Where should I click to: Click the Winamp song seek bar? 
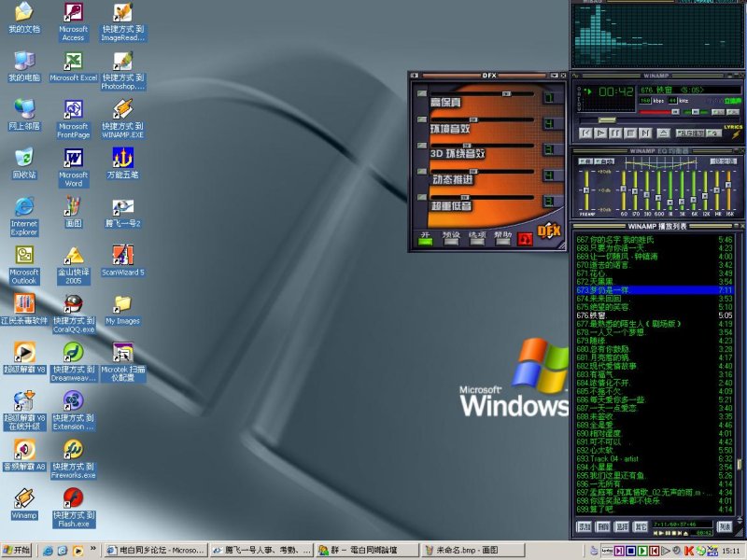(x=654, y=119)
